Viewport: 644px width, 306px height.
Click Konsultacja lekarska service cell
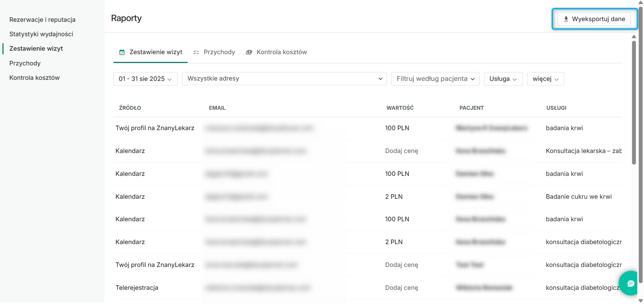[x=584, y=151]
